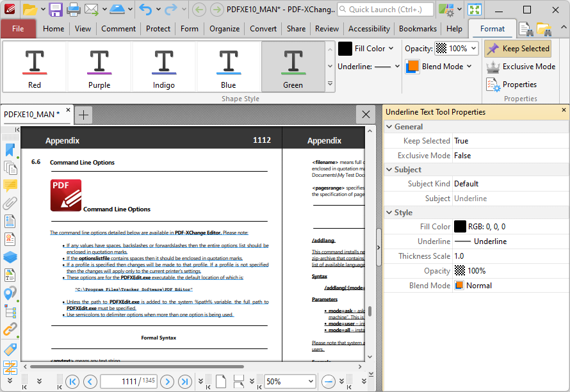This screenshot has width=570, height=392.
Task: Click the Open folder icon in quick access toolbar
Action: click(x=30, y=10)
